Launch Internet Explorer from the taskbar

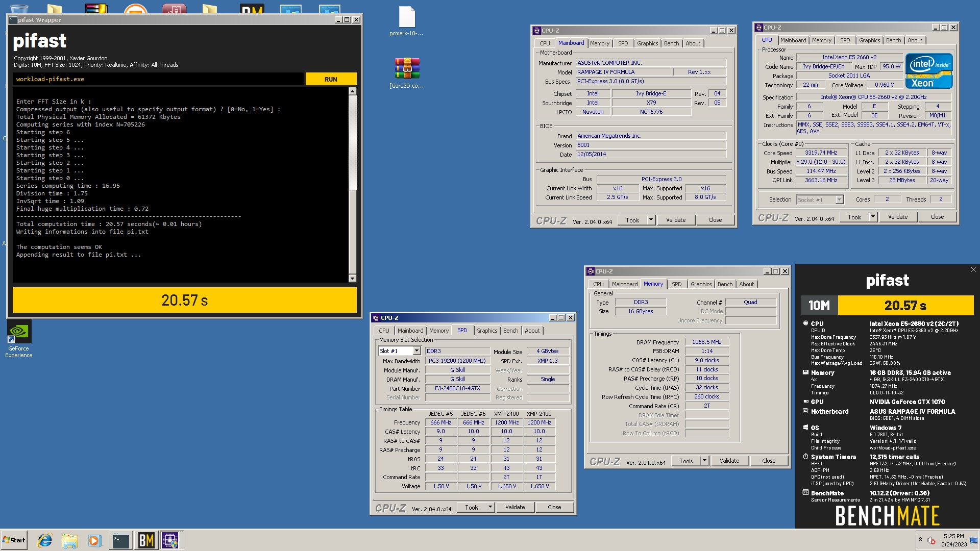[45, 540]
